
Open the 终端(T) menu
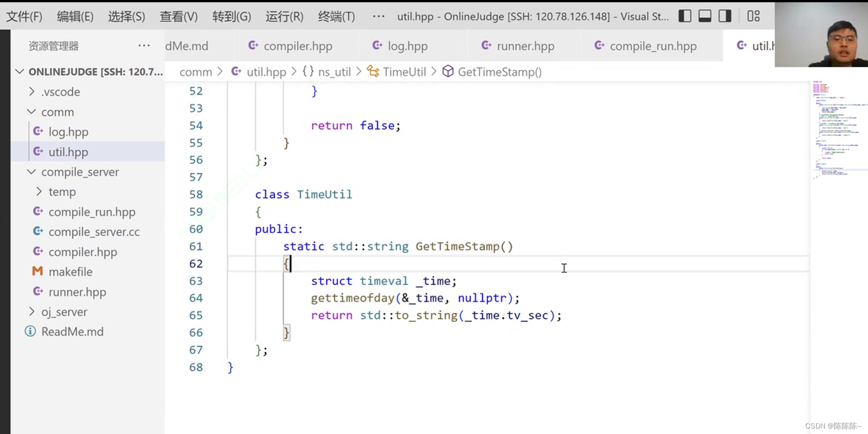(x=336, y=17)
